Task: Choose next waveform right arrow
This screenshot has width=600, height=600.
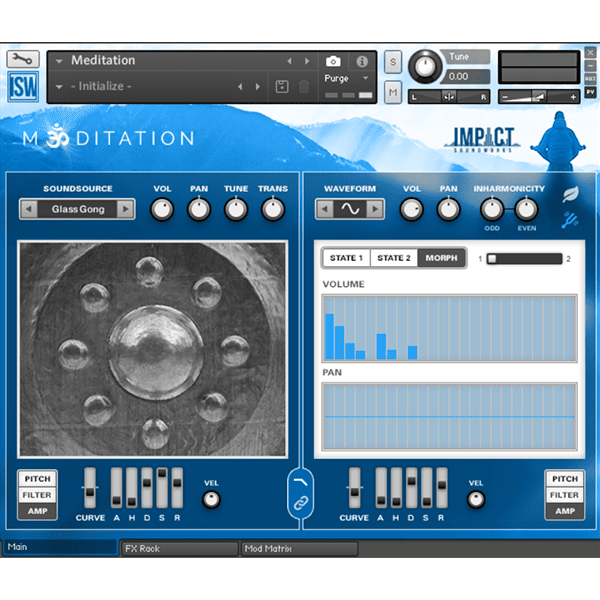Action: [375, 209]
